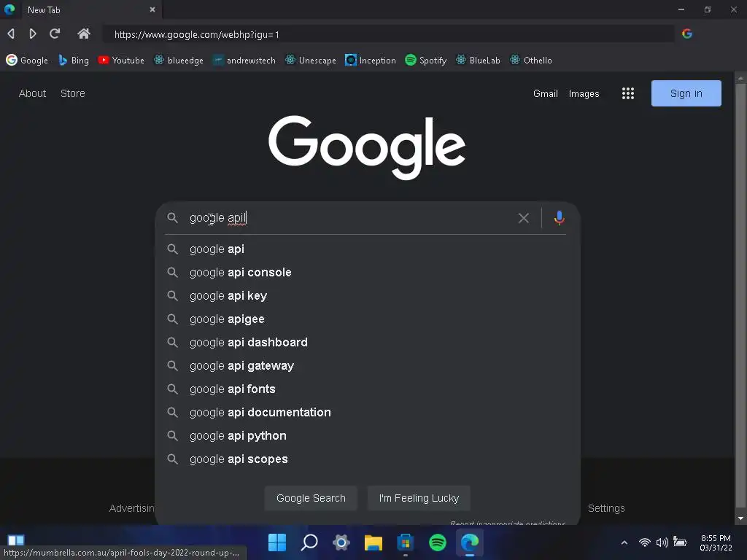Select the 'google api key' suggestion
This screenshot has height=560, width=747.
[x=366, y=296]
